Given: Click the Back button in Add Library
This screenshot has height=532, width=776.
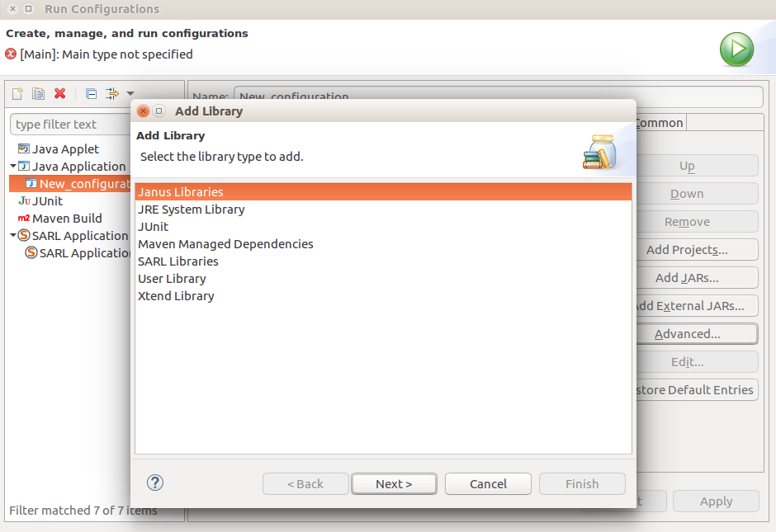Looking at the screenshot, I should pyautogui.click(x=305, y=483).
